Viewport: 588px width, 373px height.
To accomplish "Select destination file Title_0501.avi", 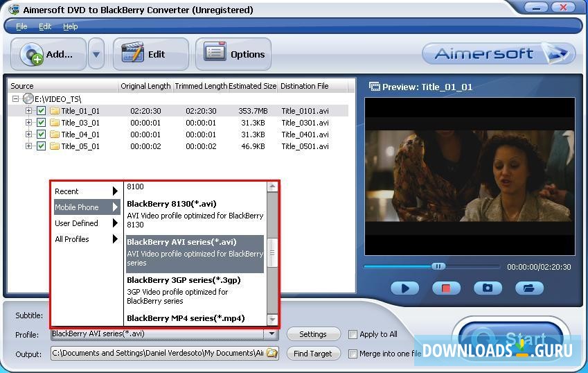I will click(x=305, y=146).
